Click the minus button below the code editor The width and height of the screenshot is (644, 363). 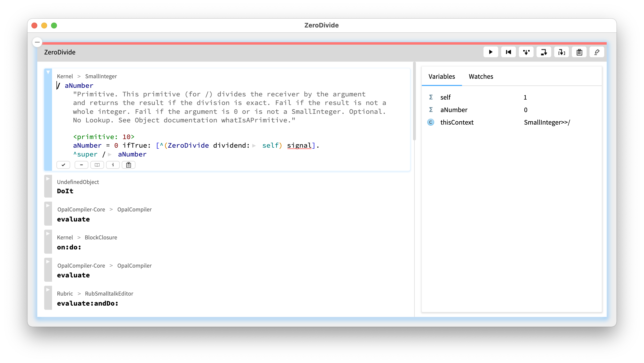(81, 165)
